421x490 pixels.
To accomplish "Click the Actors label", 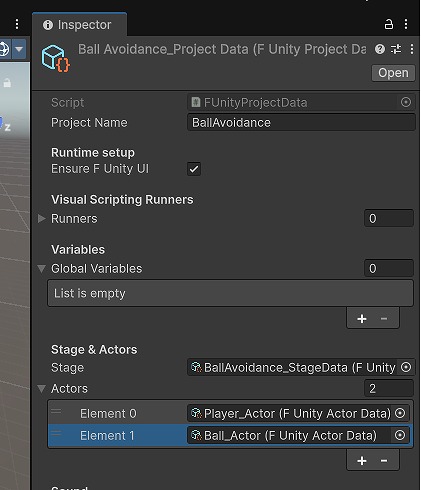I will 69,389.
